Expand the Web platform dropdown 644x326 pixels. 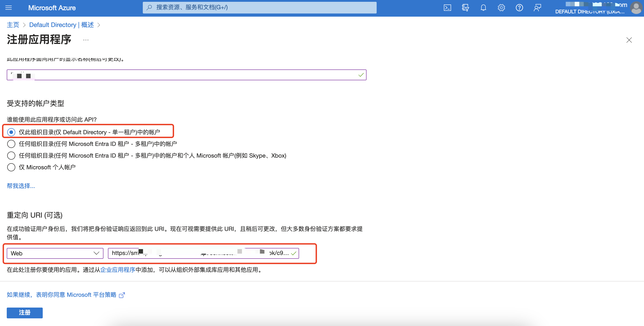pos(55,253)
